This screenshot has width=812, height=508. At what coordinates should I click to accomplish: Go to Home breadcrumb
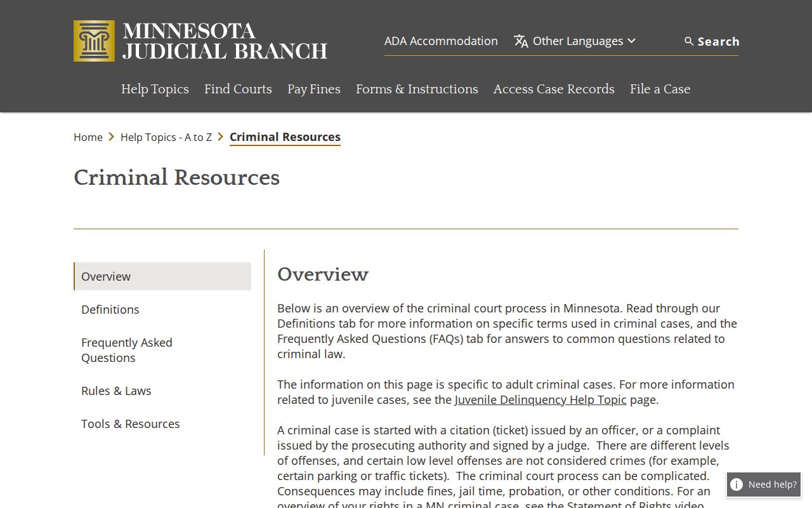[88, 137]
